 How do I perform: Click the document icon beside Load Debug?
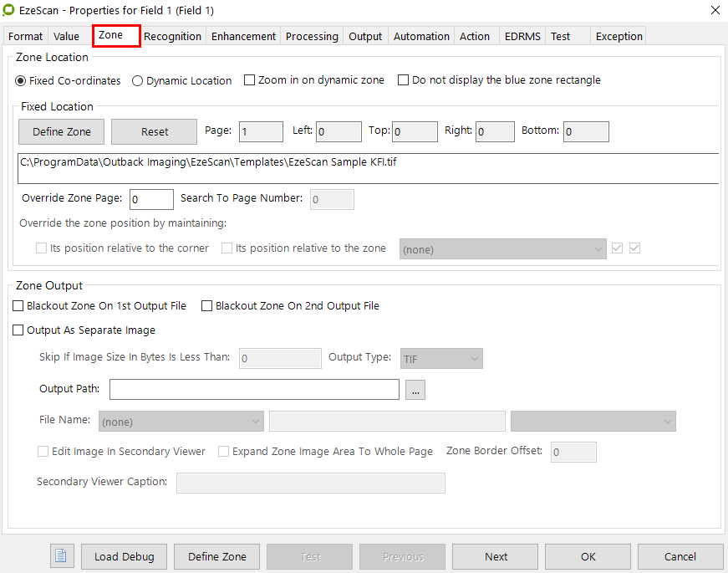(62, 556)
